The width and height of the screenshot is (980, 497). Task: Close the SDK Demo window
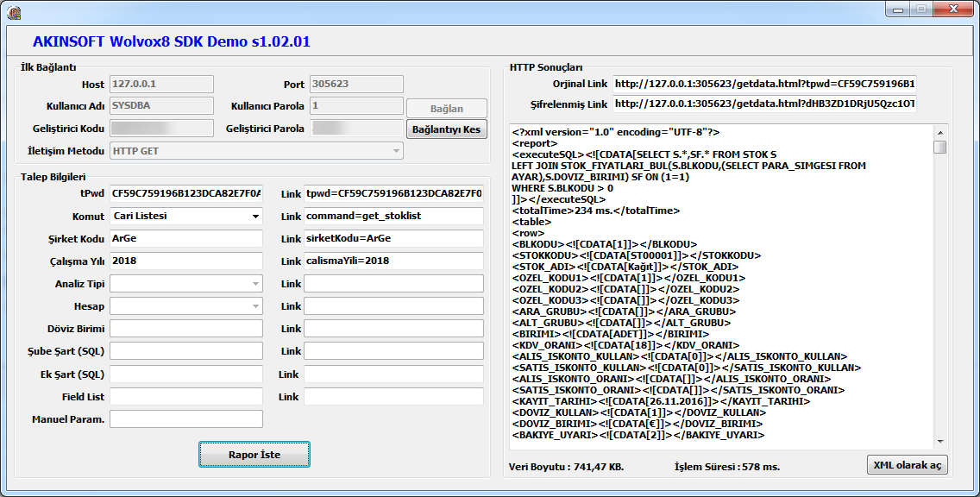953,9
